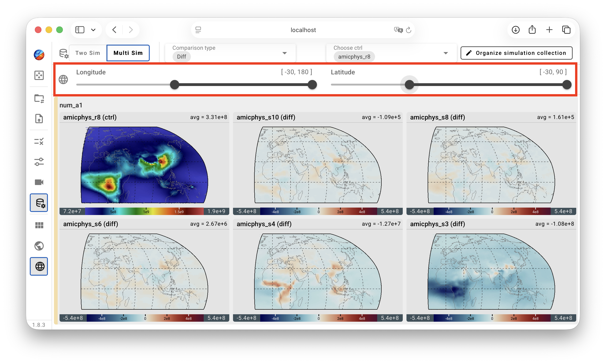Click the amicphys_s4 (diff) map thumbnail

pos(318,271)
